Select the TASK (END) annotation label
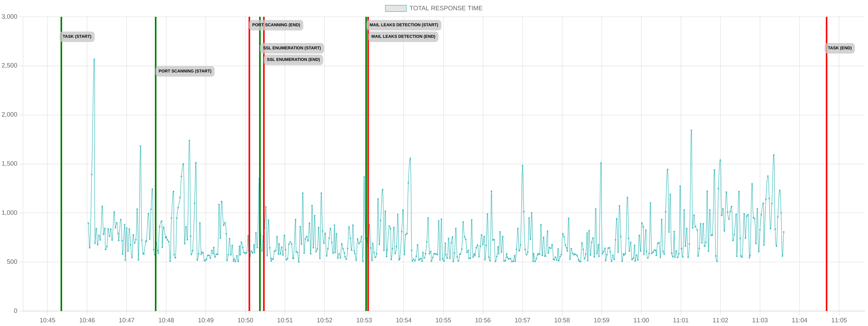 tap(839, 48)
